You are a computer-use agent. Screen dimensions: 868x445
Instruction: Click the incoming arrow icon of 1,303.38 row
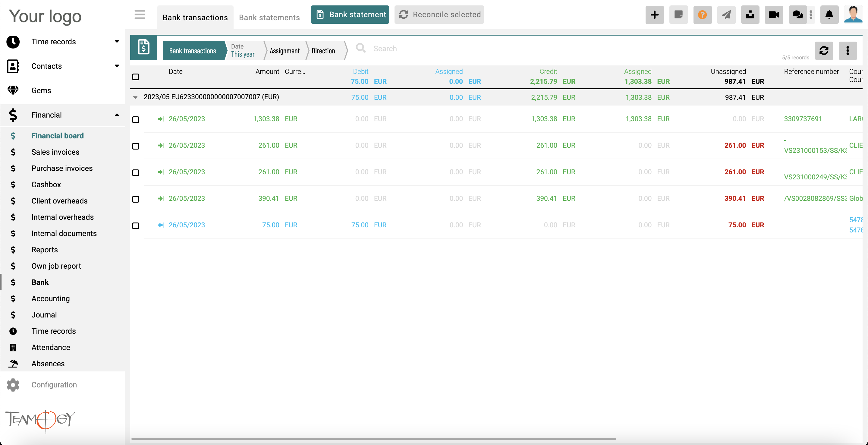coord(161,119)
